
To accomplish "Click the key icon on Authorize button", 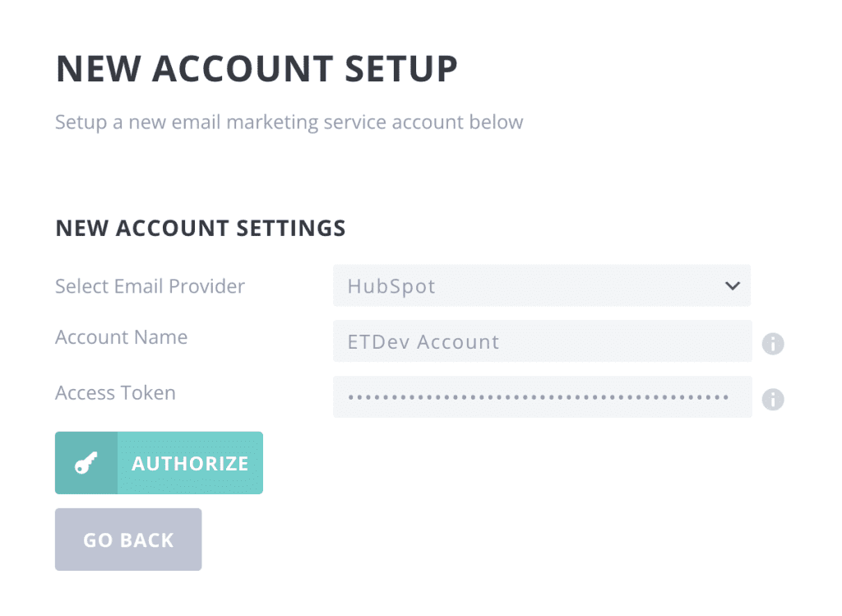I will click(86, 464).
